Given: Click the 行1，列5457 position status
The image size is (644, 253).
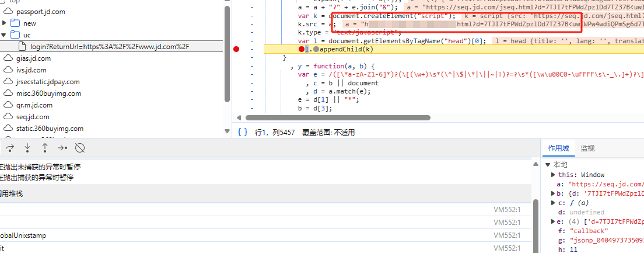Looking at the screenshot, I should coord(275,133).
